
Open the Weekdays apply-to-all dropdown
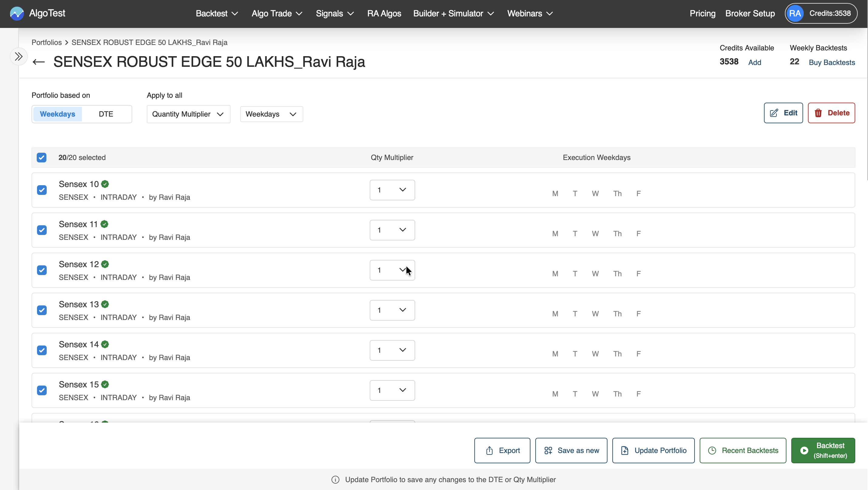[x=271, y=114]
